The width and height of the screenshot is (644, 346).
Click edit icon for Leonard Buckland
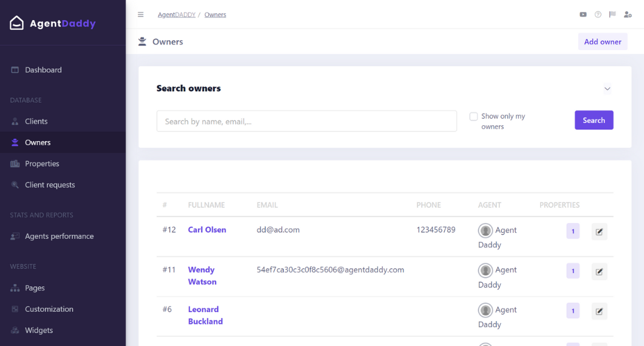pos(599,311)
